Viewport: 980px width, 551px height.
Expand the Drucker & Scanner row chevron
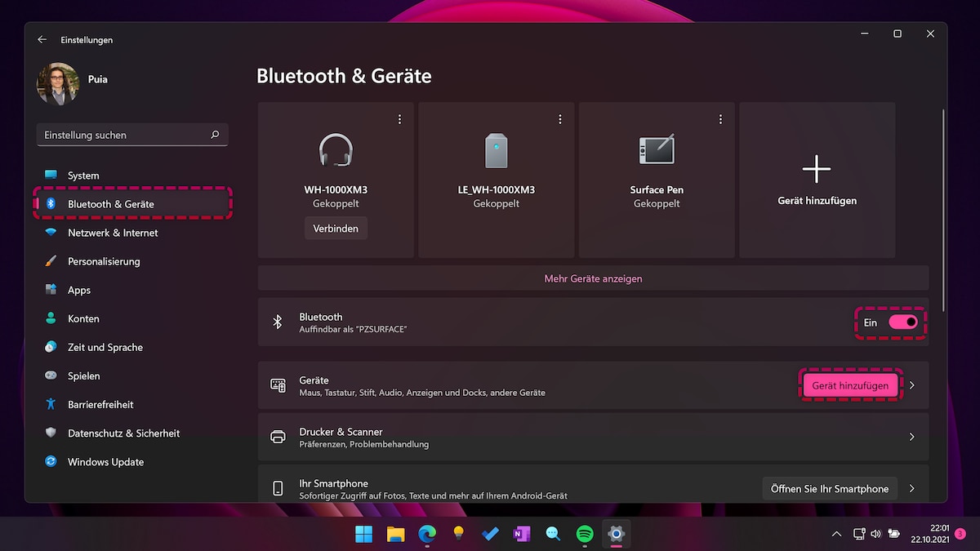pyautogui.click(x=912, y=437)
